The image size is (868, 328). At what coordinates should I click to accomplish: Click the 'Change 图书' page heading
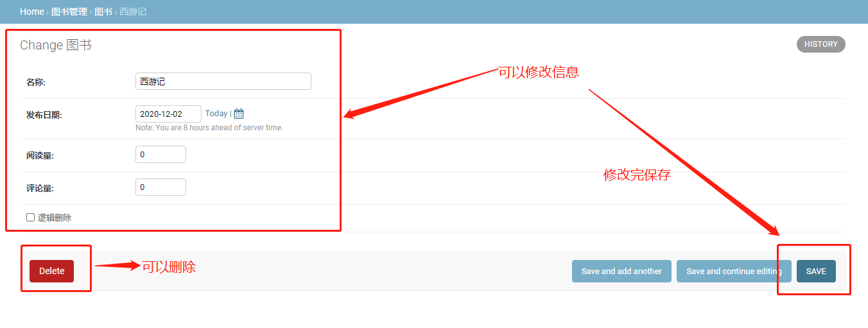coord(56,45)
